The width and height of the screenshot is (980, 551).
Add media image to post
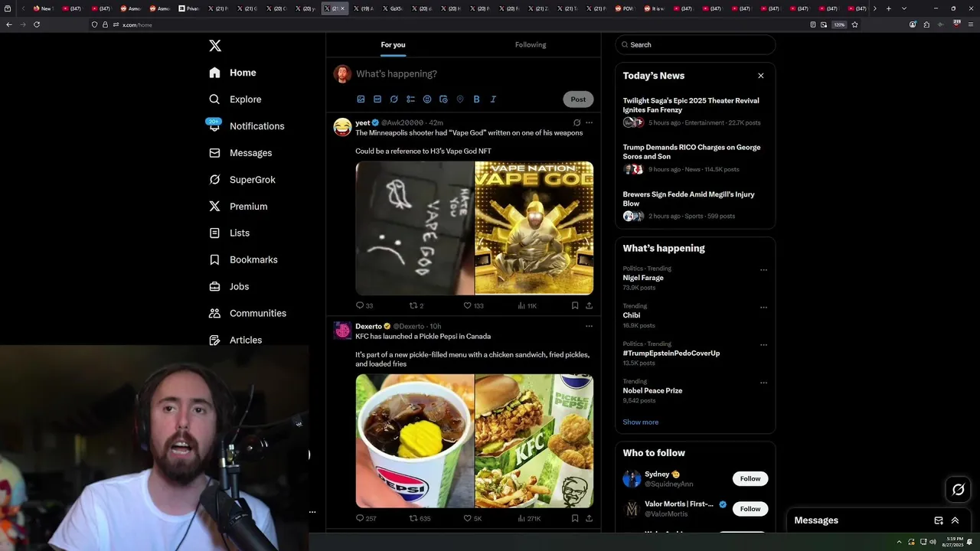point(361,99)
